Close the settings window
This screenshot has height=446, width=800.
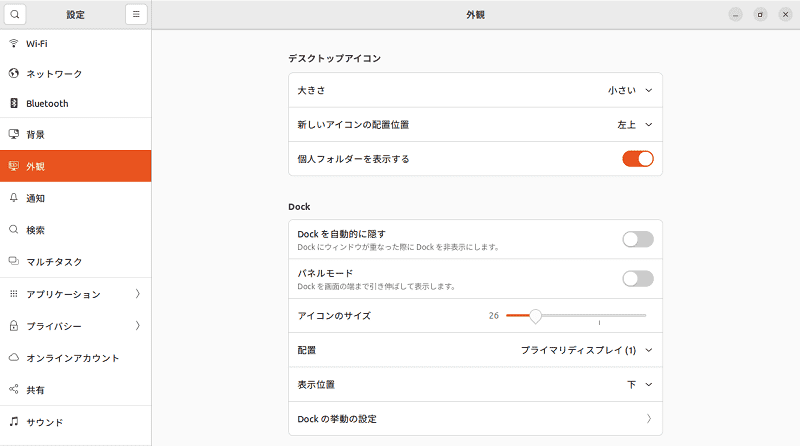tap(786, 15)
